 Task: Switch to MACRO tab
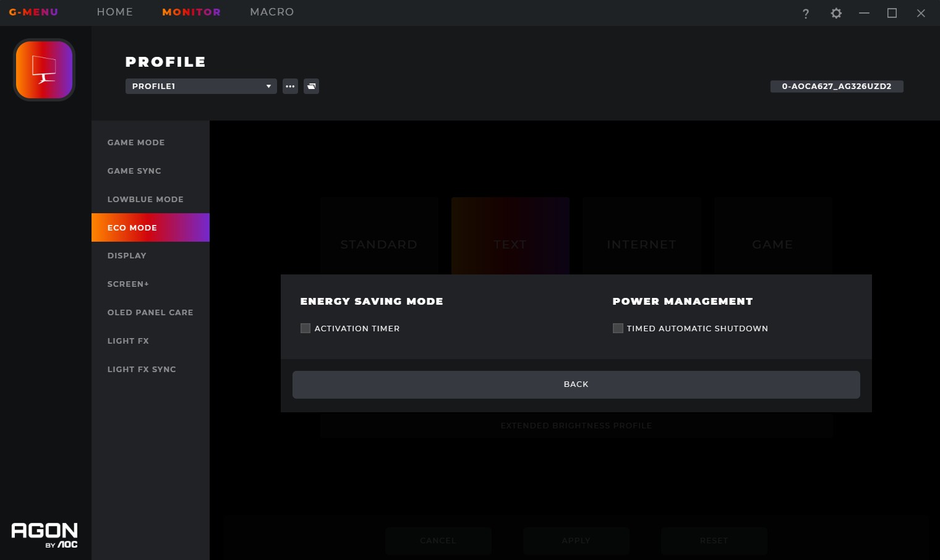(272, 12)
